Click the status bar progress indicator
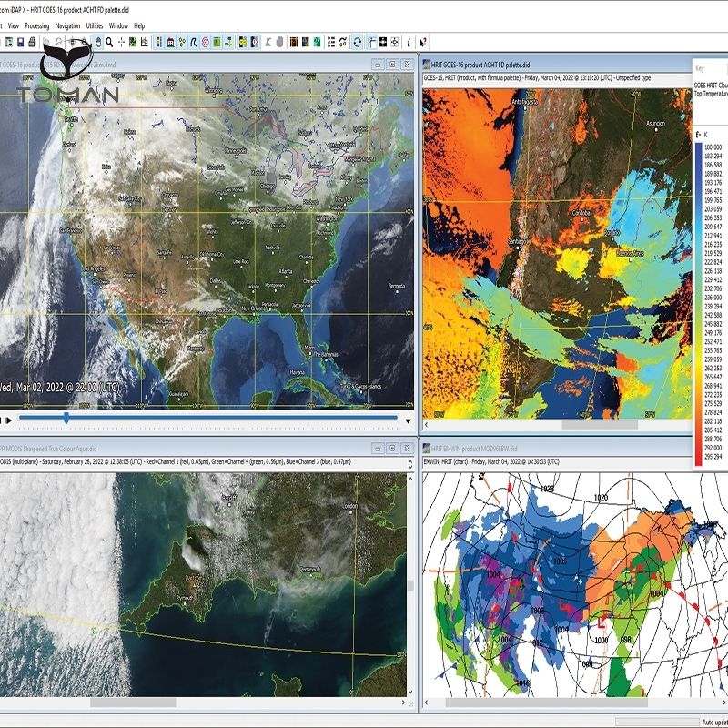The height and width of the screenshot is (728, 728). (656, 722)
